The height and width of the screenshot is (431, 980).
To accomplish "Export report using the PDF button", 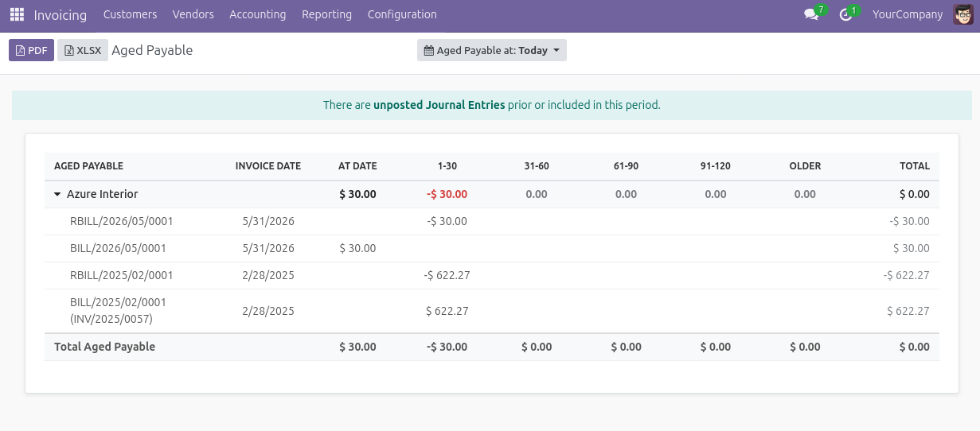I will 31,50.
